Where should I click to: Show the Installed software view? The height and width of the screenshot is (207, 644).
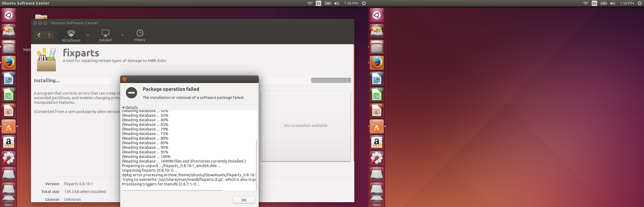105,36
